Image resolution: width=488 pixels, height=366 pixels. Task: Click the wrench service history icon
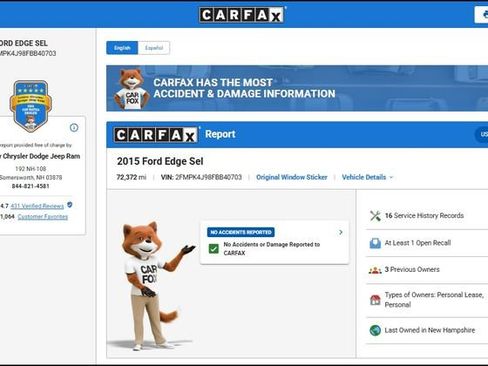click(x=375, y=216)
